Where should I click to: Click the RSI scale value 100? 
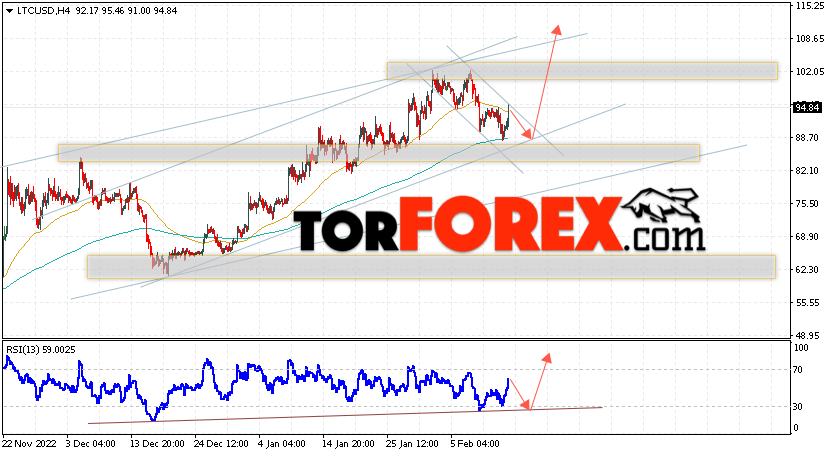point(801,348)
